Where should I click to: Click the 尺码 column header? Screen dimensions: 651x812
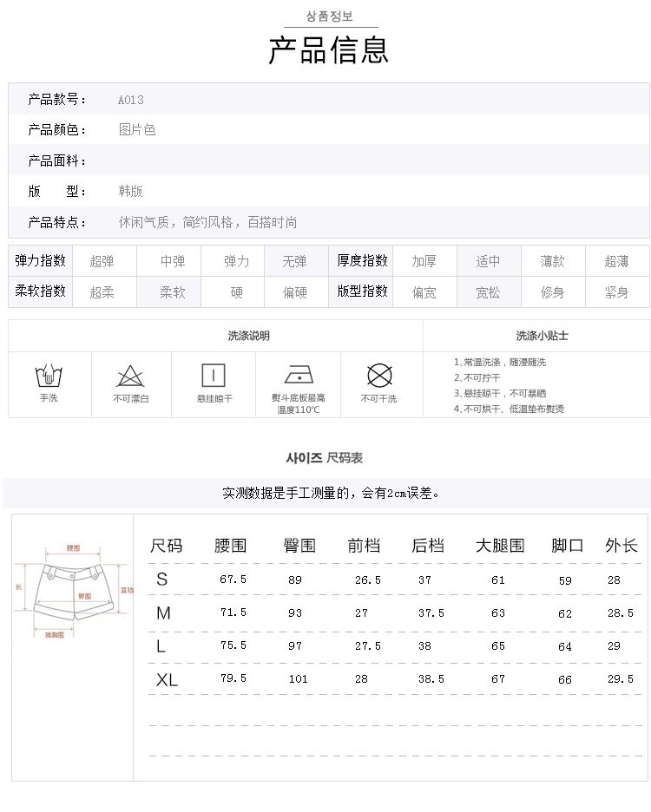(x=167, y=546)
